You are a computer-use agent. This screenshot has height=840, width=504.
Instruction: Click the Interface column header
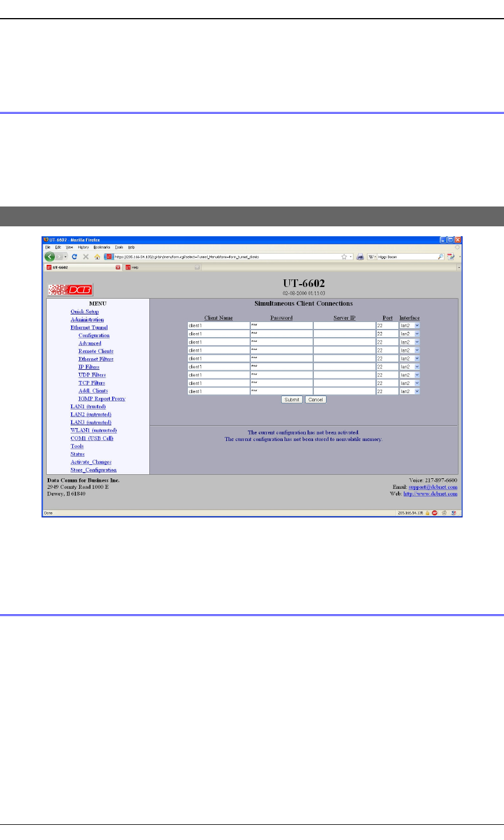click(x=409, y=318)
